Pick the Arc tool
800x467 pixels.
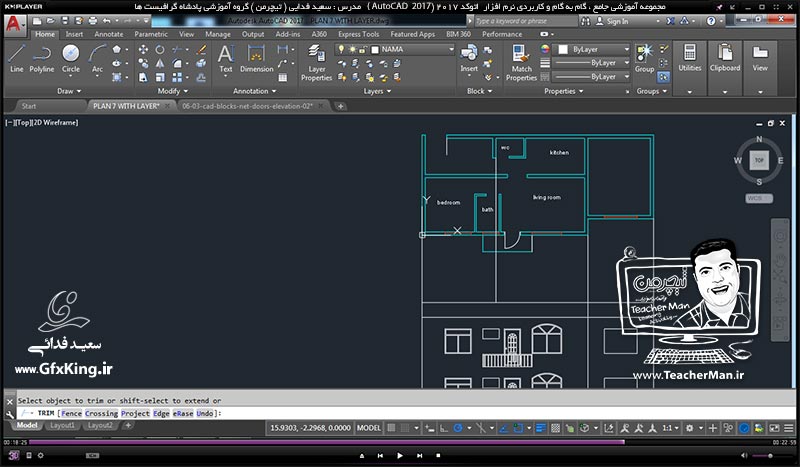point(97,59)
